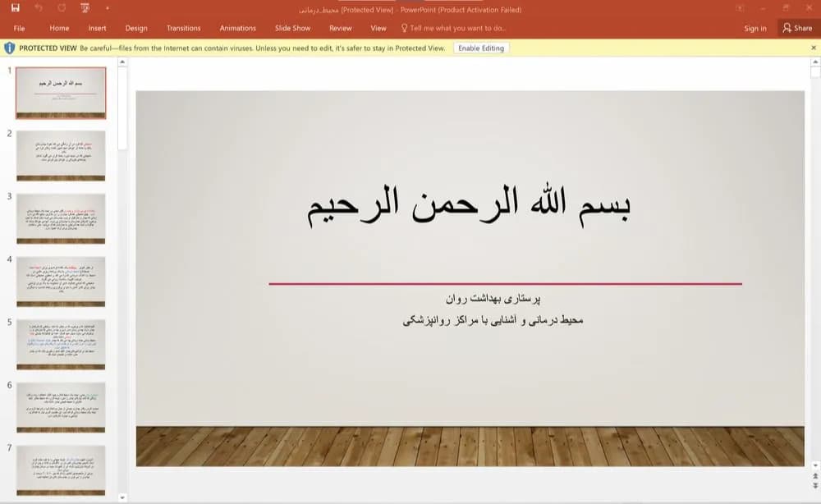Image resolution: width=821 pixels, height=504 pixels.
Task: Select the View tab
Action: [378, 28]
